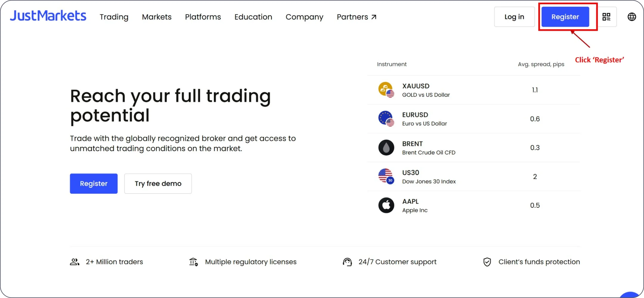
Task: Open the Trading menu
Action: click(114, 17)
